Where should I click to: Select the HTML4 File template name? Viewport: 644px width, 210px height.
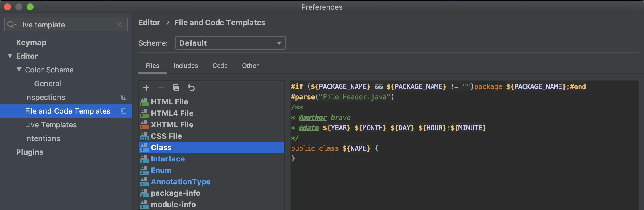click(x=172, y=113)
